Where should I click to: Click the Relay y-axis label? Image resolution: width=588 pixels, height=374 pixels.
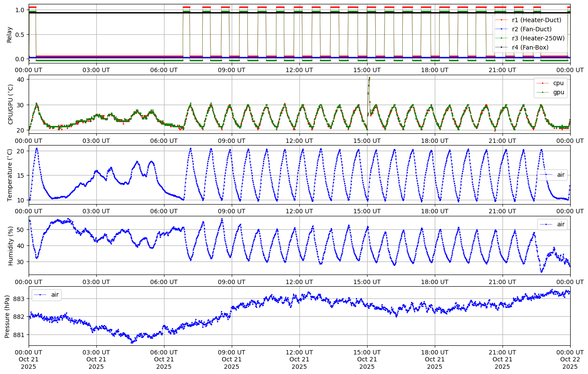click(x=9, y=34)
